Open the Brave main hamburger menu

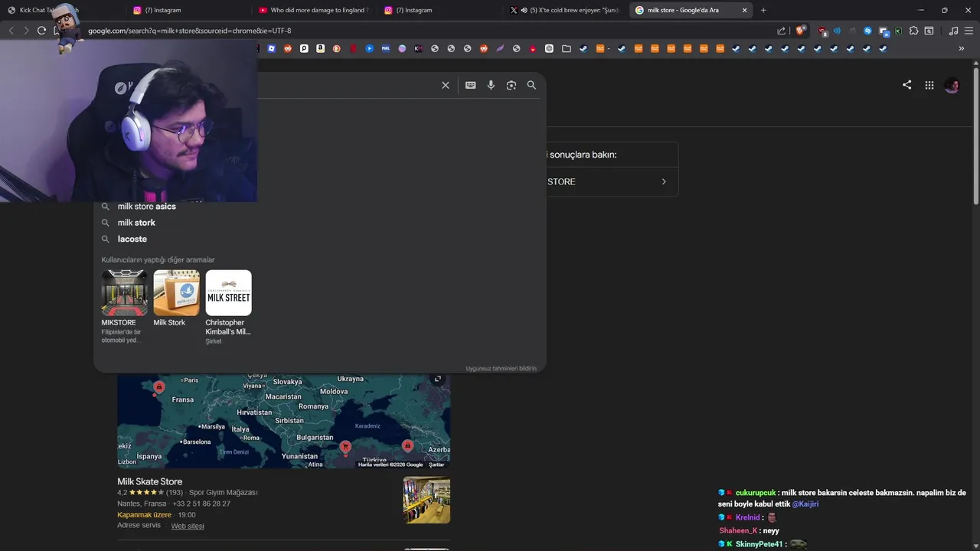tap(969, 31)
